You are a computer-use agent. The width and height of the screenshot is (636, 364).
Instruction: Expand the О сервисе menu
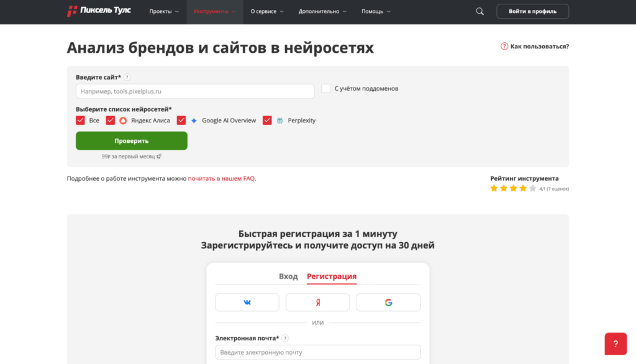coord(267,11)
